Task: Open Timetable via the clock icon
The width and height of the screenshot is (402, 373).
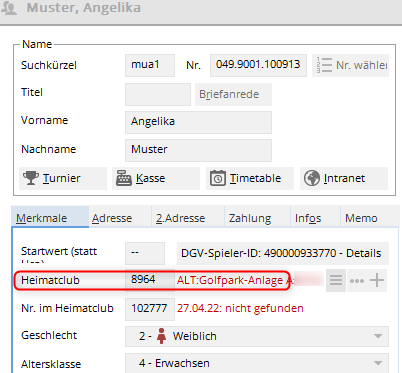Action: [x=218, y=178]
